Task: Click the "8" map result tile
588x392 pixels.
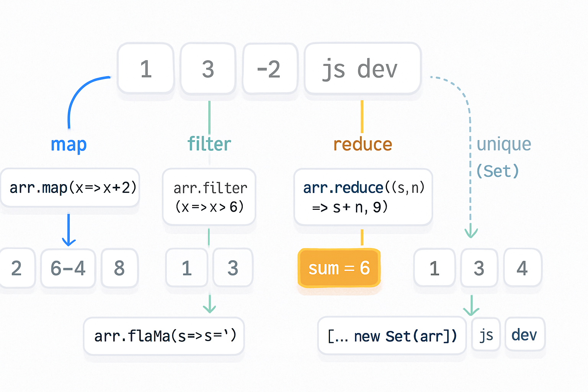Action: (x=119, y=268)
